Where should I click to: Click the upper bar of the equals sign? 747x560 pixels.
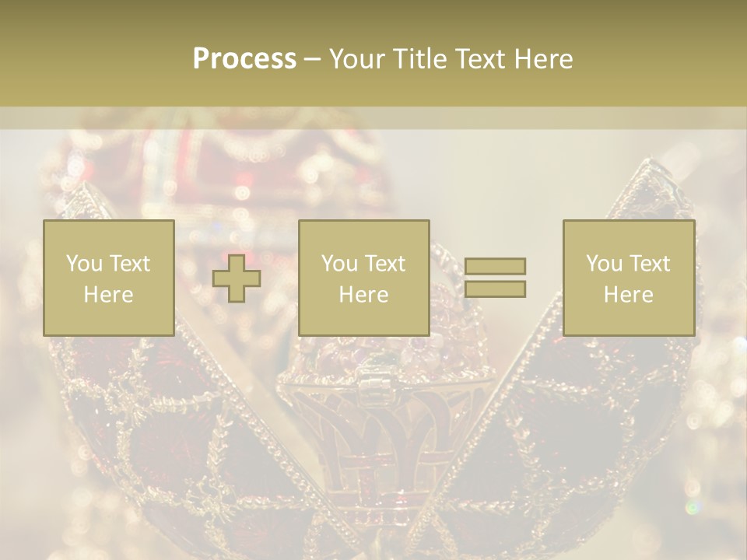[495, 267]
